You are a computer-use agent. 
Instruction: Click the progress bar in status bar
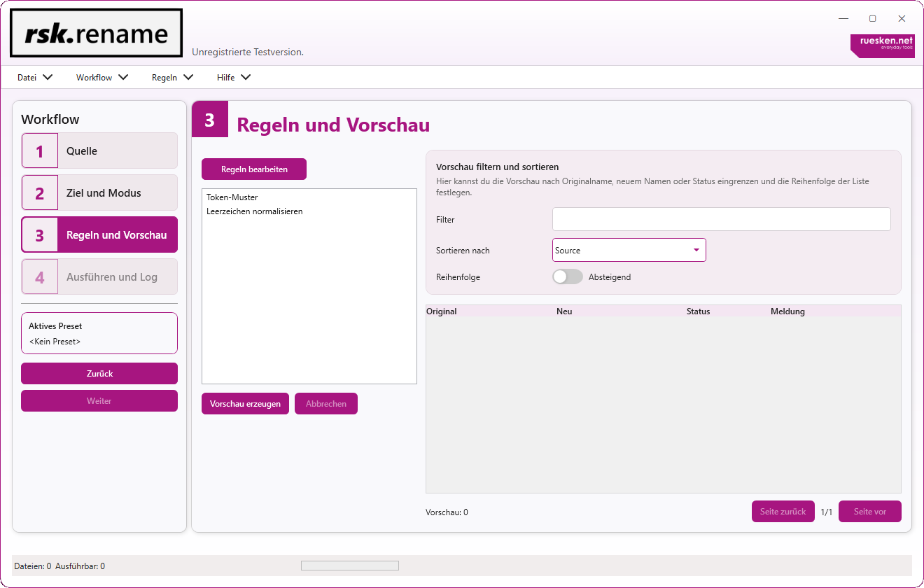coord(349,566)
